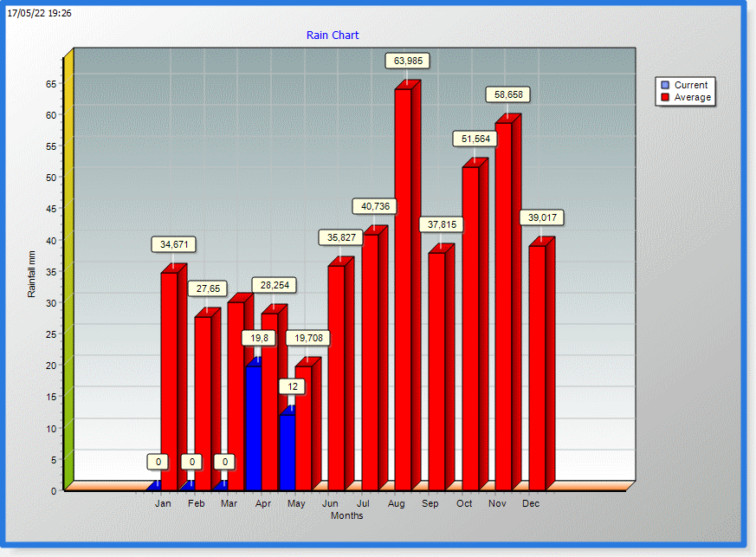Click the 0 value label above Mar
Viewport: 756px width, 557px height.
pos(224,462)
